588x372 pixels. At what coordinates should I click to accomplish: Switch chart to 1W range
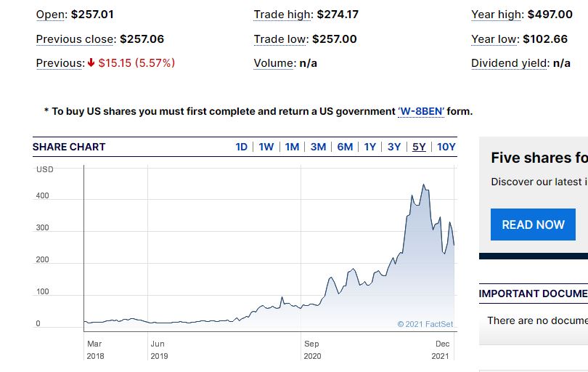(x=266, y=147)
